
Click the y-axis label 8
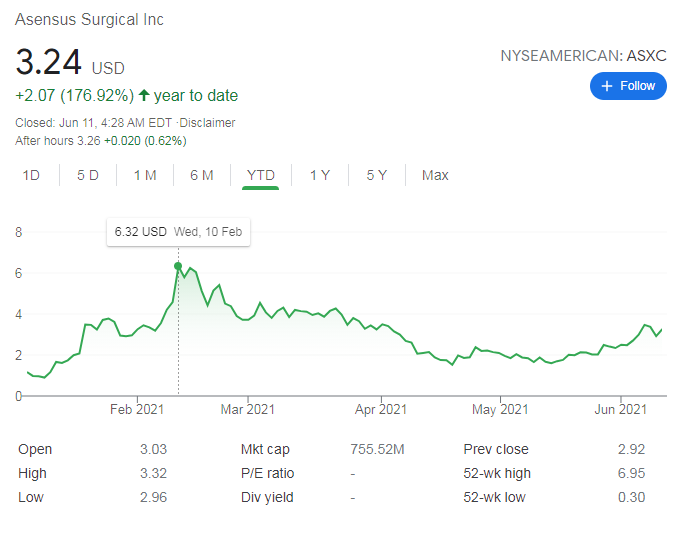pyautogui.click(x=18, y=232)
